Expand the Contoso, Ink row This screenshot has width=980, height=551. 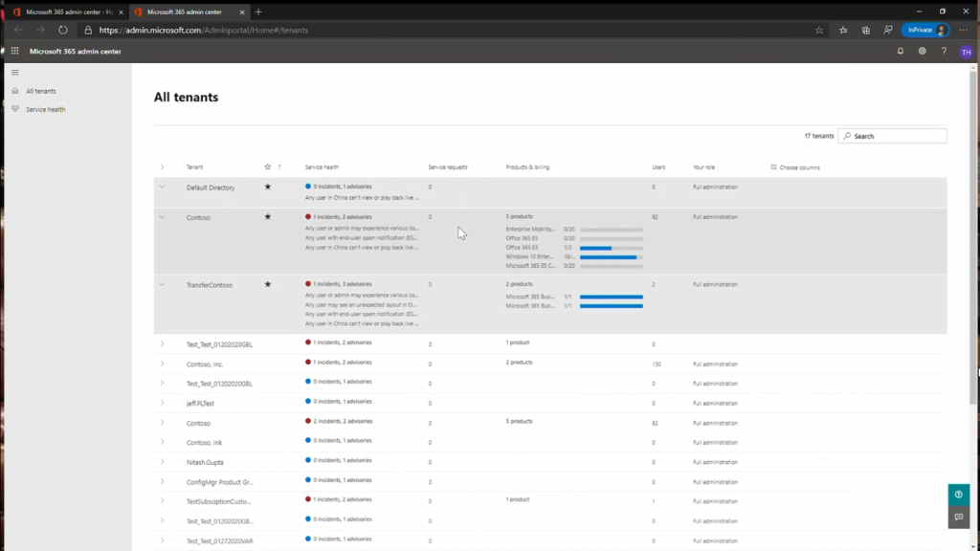pyautogui.click(x=162, y=442)
